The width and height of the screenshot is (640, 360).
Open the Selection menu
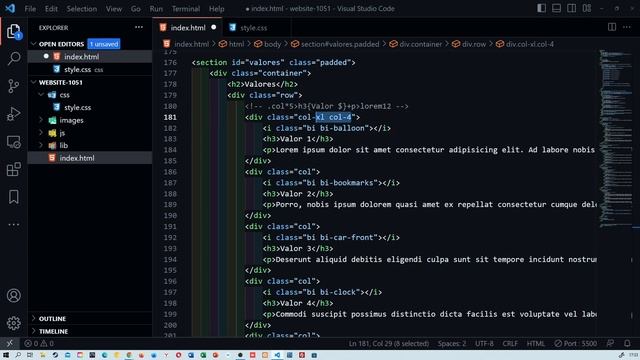point(82,9)
